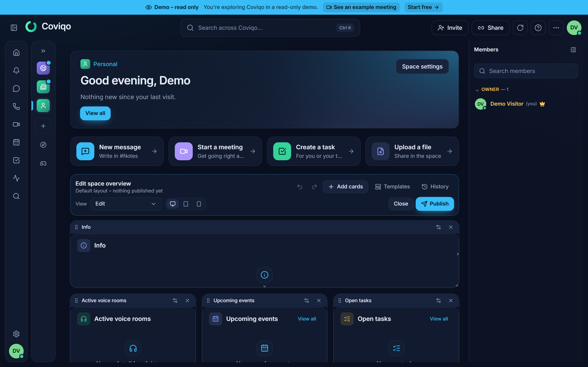588x367 pixels.
Task: Click View all link in Upcoming events
Action: [x=307, y=319]
